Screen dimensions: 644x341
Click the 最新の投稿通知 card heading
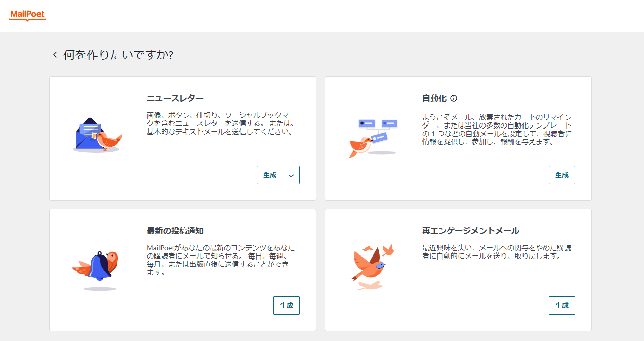point(175,231)
